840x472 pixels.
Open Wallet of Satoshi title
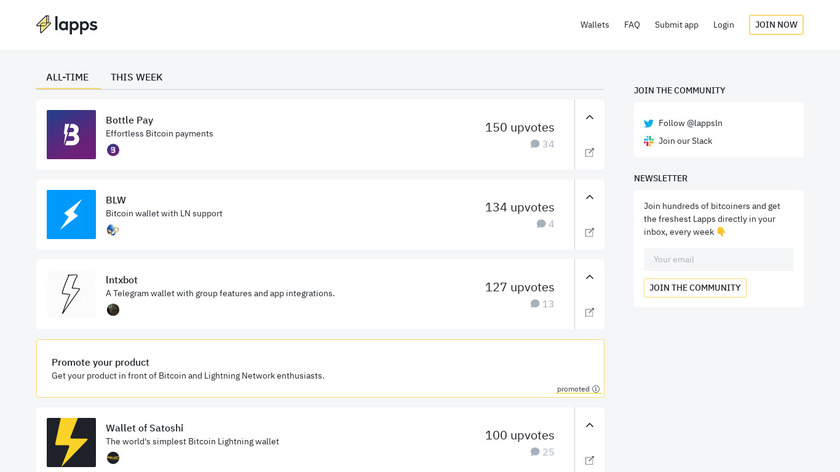[x=145, y=428]
